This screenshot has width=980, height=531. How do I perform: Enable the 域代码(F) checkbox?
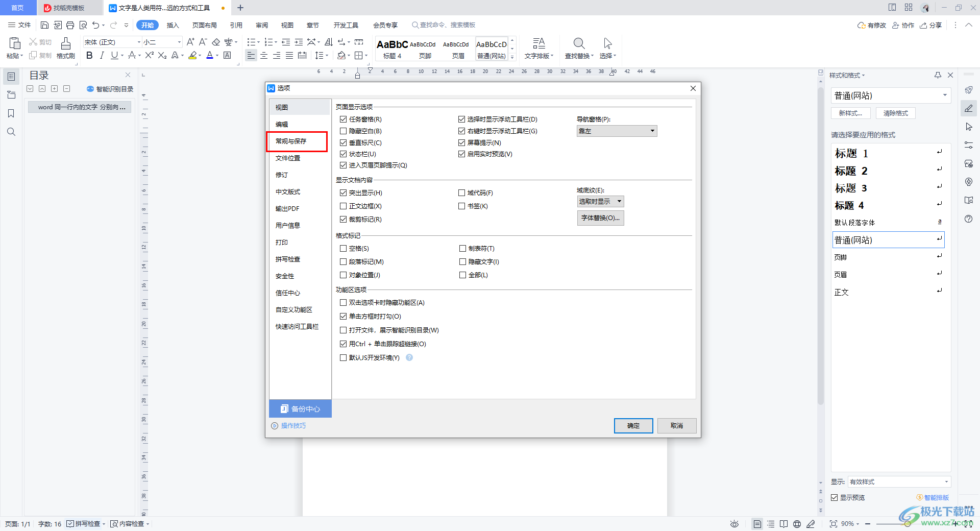(462, 192)
